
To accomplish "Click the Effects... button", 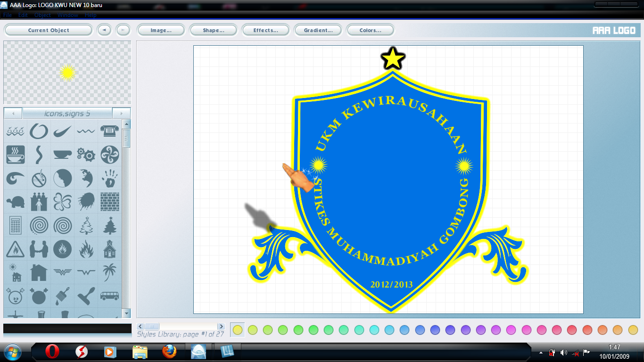I will [x=265, y=30].
